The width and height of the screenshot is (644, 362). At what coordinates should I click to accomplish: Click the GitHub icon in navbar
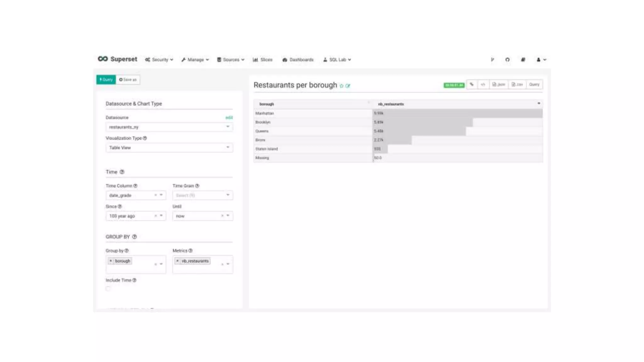[x=507, y=60]
